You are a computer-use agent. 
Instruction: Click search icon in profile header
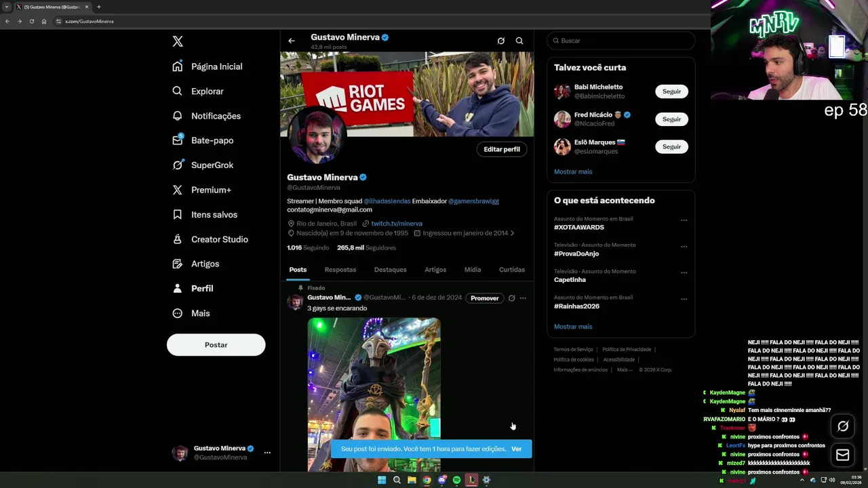click(x=519, y=41)
